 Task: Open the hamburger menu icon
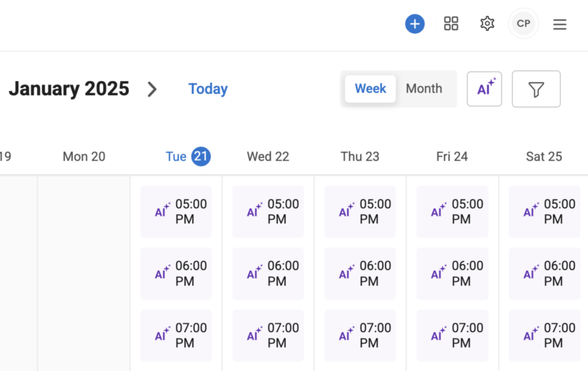click(x=559, y=24)
